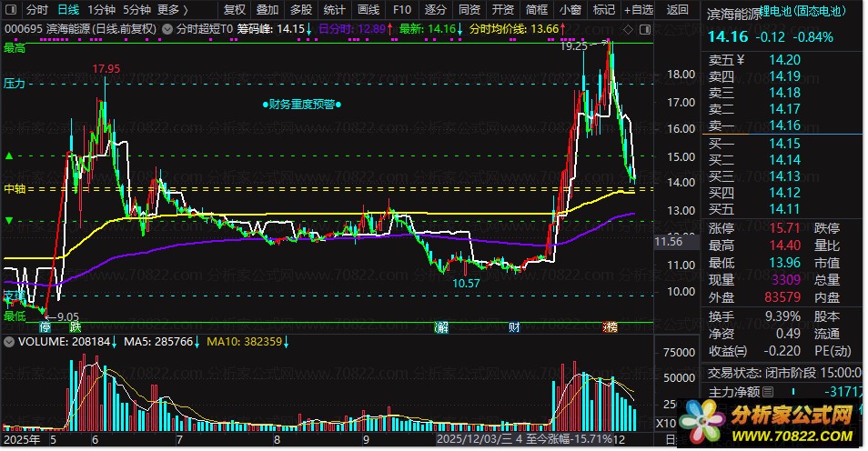The image size is (868, 451).
Task: Select the 5分钟 period tab
Action: tap(136, 9)
